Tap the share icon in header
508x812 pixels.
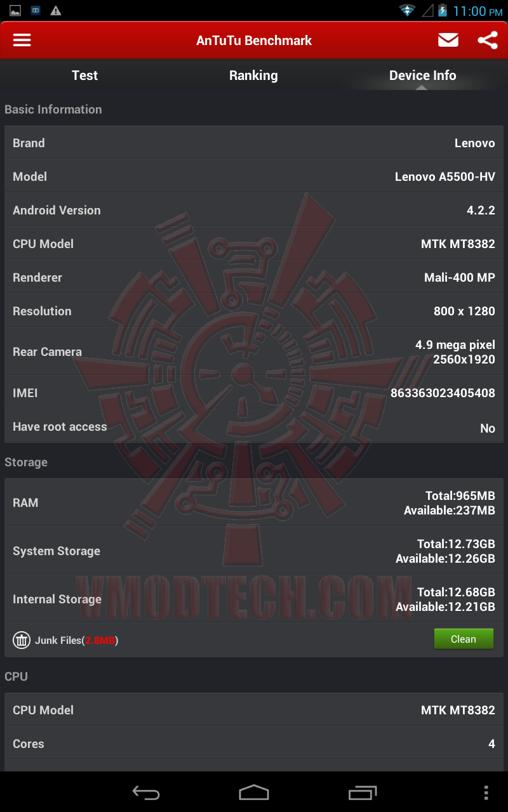click(x=487, y=40)
